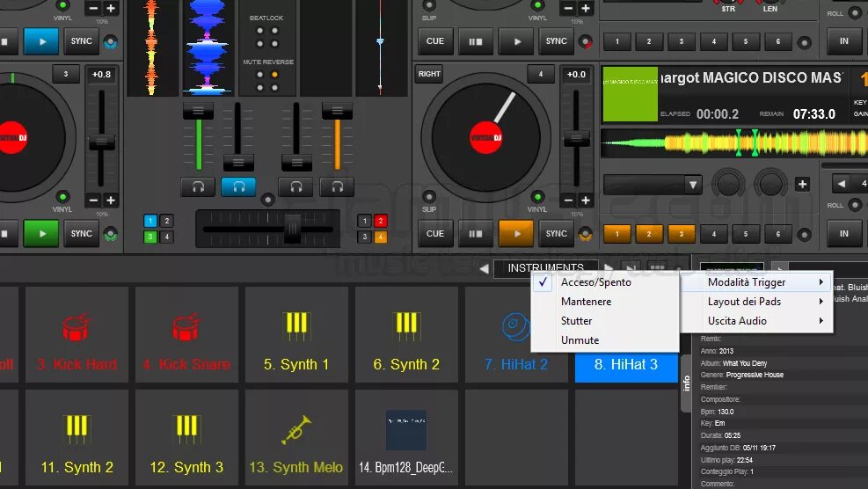Open the vertical info side tab
The width and height of the screenshot is (868, 489).
click(x=686, y=383)
